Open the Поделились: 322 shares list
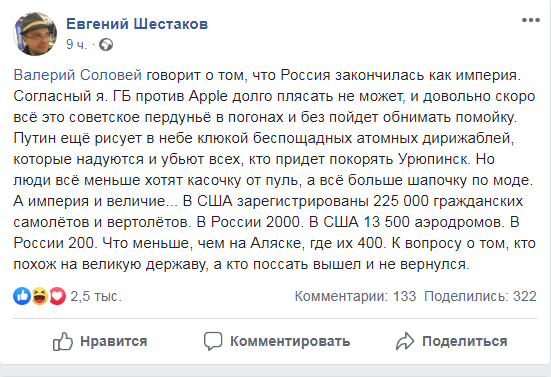The height and width of the screenshot is (377, 551). tap(480, 296)
